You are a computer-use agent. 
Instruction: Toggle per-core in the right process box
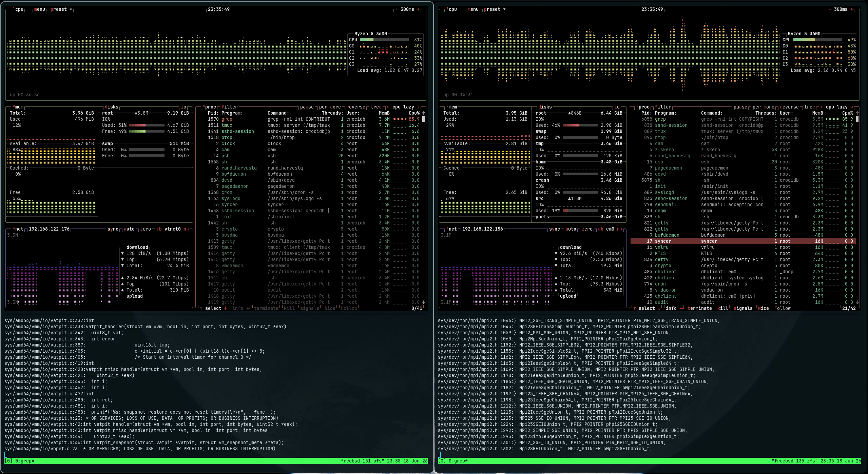(x=763, y=107)
